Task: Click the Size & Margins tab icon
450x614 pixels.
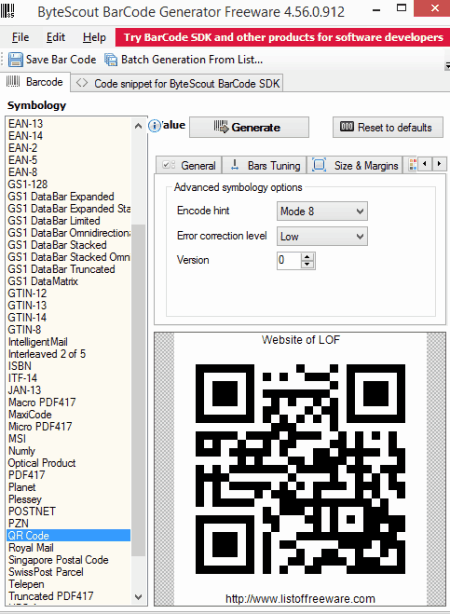Action: pyautogui.click(x=319, y=165)
